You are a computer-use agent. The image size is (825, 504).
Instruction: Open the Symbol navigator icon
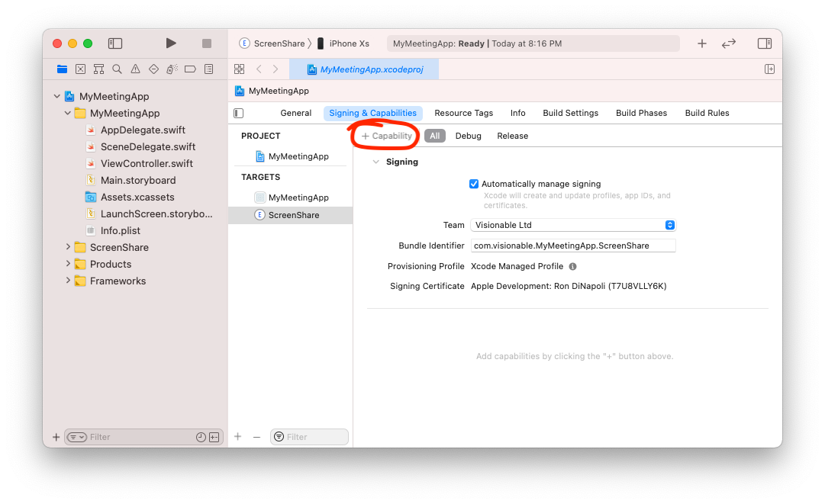98,69
